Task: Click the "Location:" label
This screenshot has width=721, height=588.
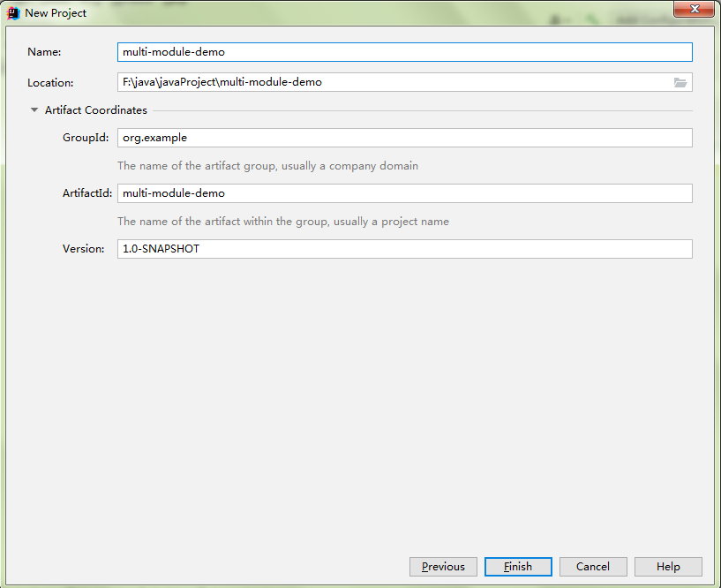Action: coord(50,83)
